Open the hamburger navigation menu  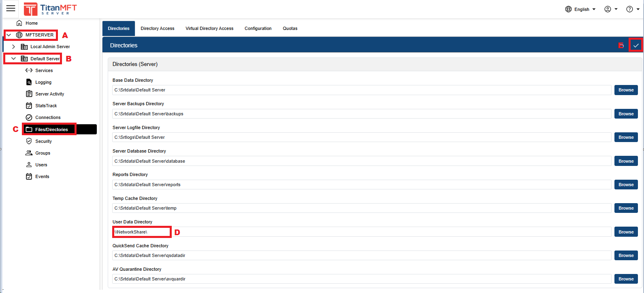click(x=11, y=8)
